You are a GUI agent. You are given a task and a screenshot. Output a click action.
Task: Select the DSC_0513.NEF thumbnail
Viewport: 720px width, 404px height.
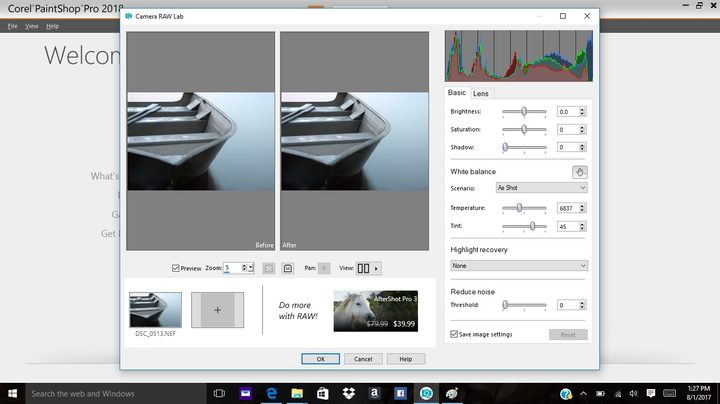(155, 310)
